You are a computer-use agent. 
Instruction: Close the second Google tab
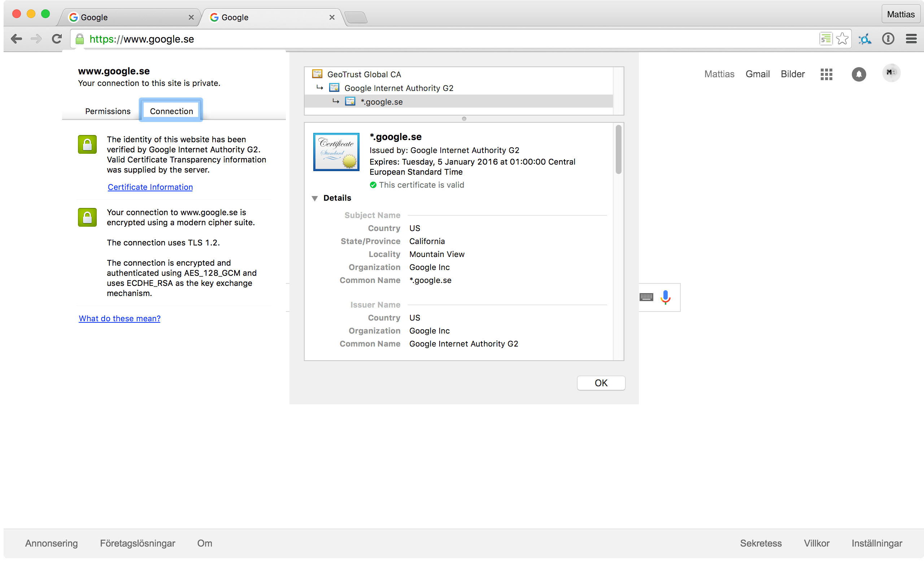tap(332, 17)
